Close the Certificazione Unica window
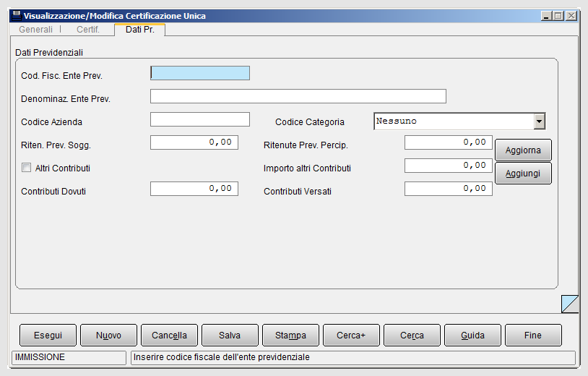 571,16
